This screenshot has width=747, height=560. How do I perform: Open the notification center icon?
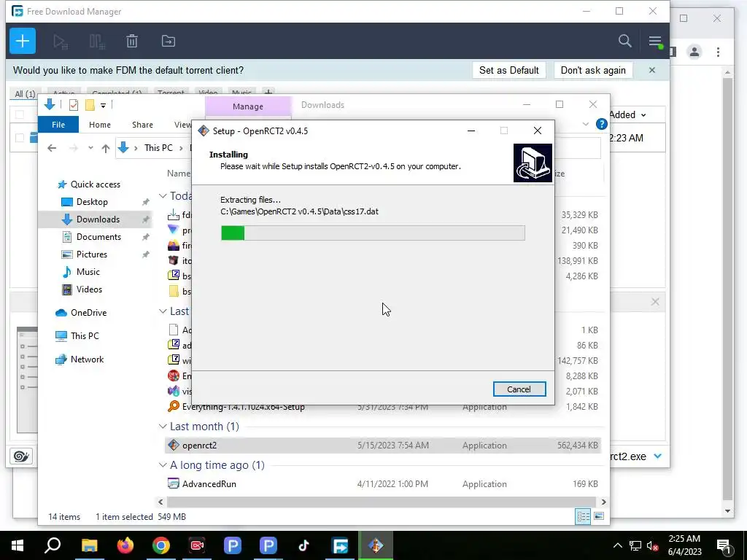724,545
